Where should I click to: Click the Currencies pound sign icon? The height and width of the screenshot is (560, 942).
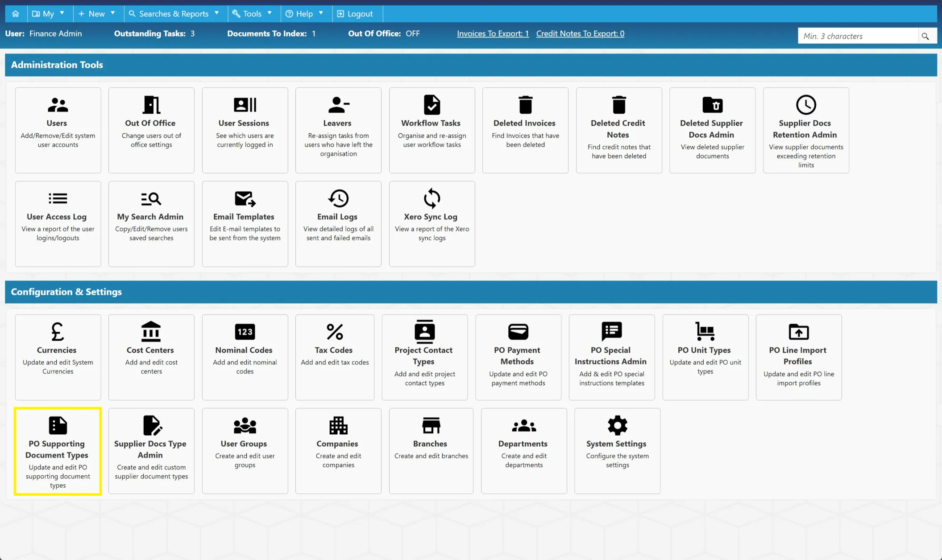pos(58,332)
